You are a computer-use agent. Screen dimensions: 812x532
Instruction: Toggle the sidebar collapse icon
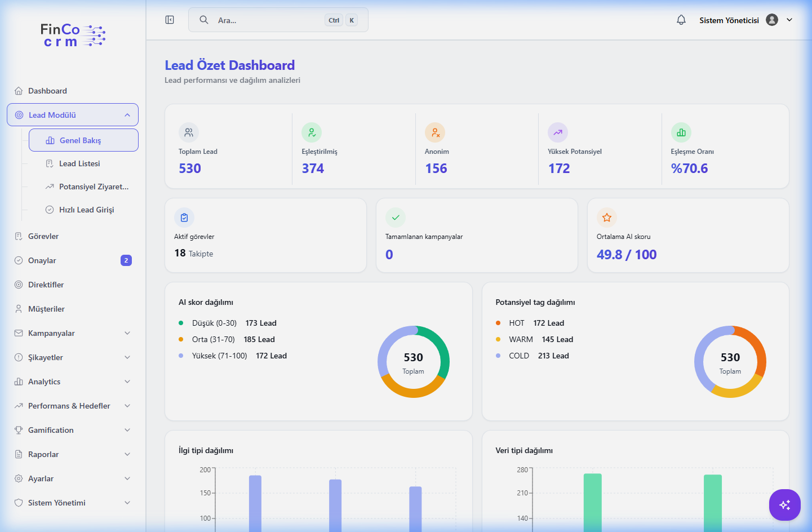(170, 20)
